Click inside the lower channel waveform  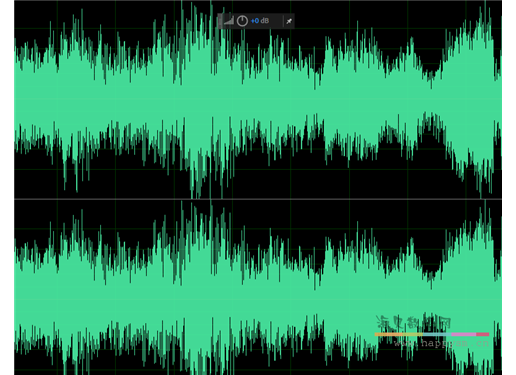pos(258,287)
